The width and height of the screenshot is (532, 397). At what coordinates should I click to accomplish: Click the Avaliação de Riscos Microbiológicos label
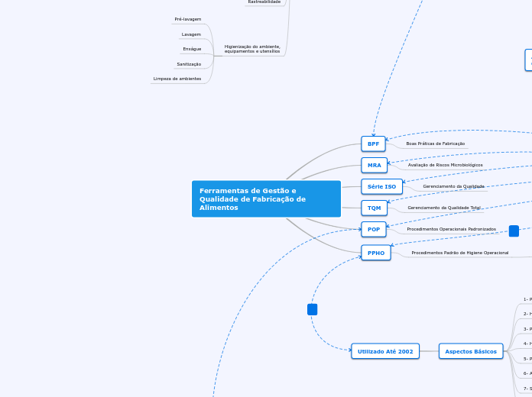[x=445, y=165]
